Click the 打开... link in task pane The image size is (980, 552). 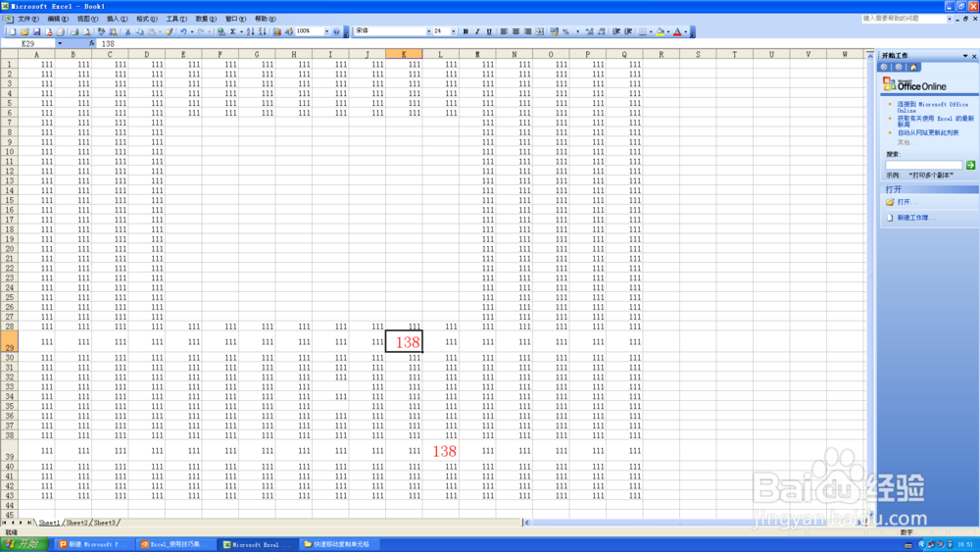tap(907, 202)
